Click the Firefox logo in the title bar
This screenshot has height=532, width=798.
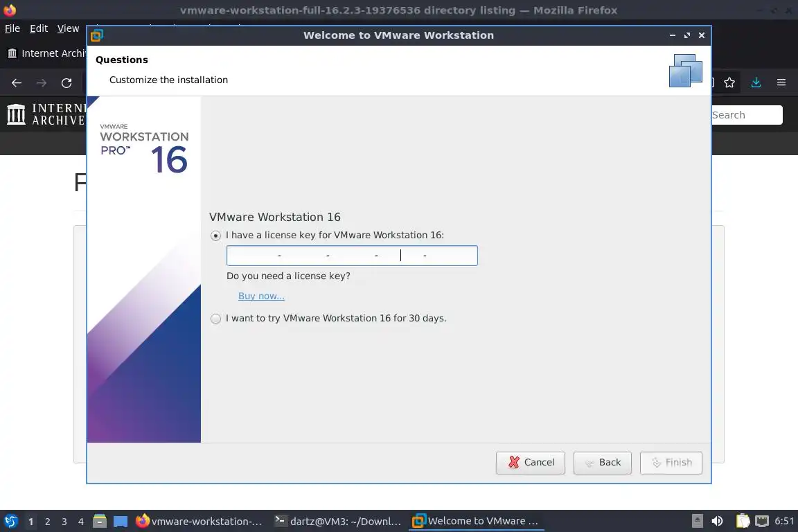pyautogui.click(x=10, y=10)
